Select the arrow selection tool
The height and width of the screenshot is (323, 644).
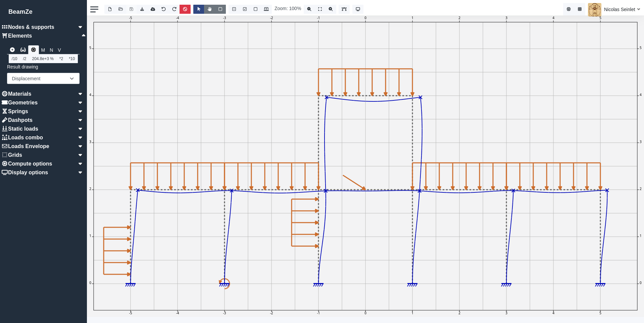pos(198,9)
